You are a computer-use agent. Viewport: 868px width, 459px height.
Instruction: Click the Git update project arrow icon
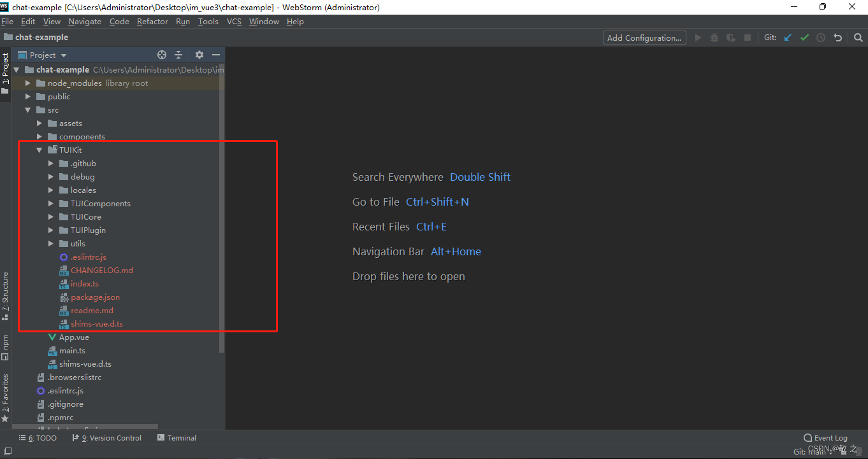[788, 38]
